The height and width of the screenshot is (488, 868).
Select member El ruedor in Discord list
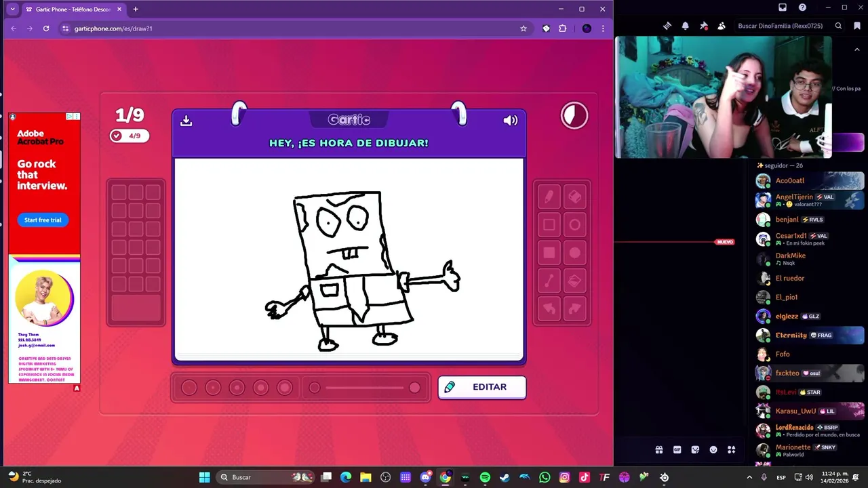[x=810, y=278]
